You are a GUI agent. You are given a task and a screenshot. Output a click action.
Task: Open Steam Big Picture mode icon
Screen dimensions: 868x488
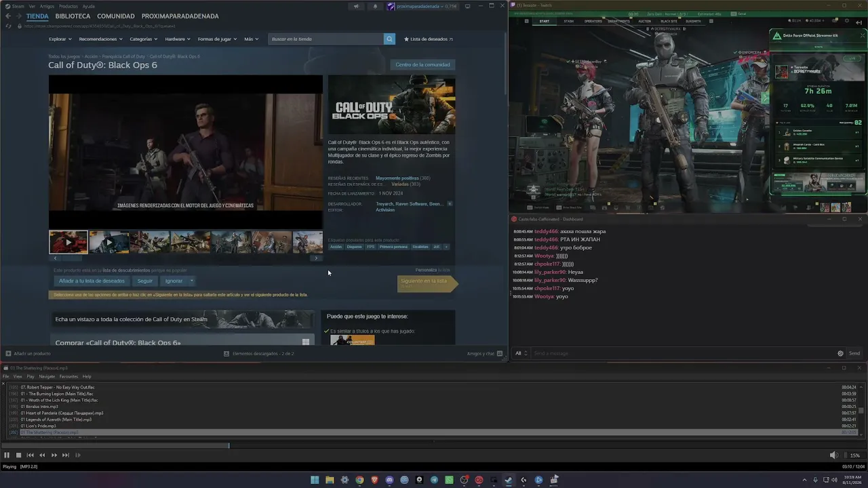click(467, 6)
